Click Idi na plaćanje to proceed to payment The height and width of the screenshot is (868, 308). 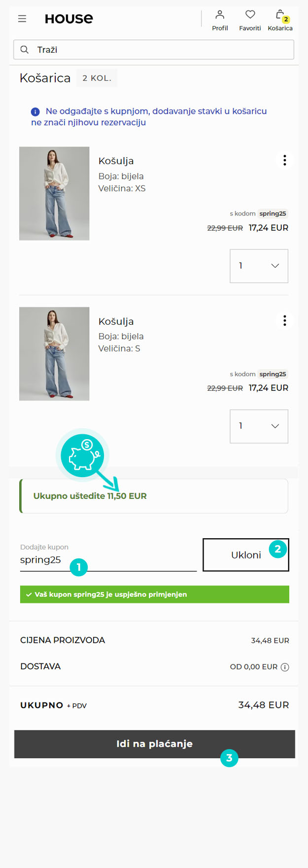point(154,744)
